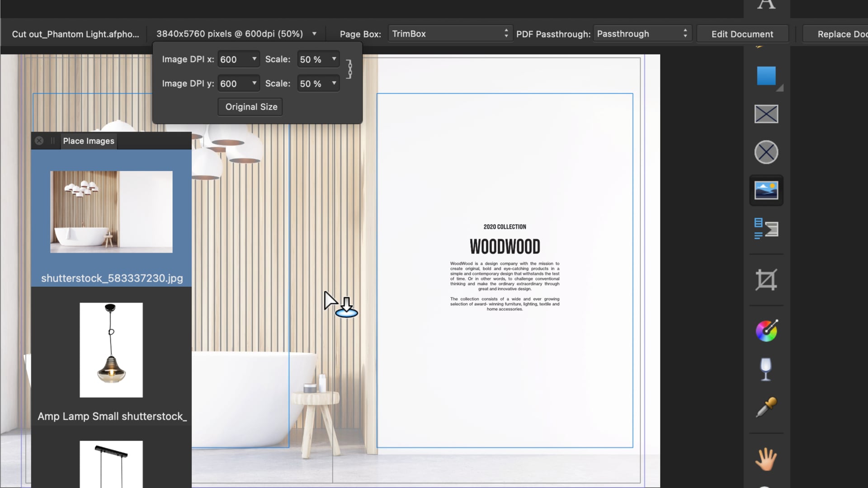This screenshot has height=488, width=868.
Task: Select the Artistic Text tool
Action: [x=766, y=5]
